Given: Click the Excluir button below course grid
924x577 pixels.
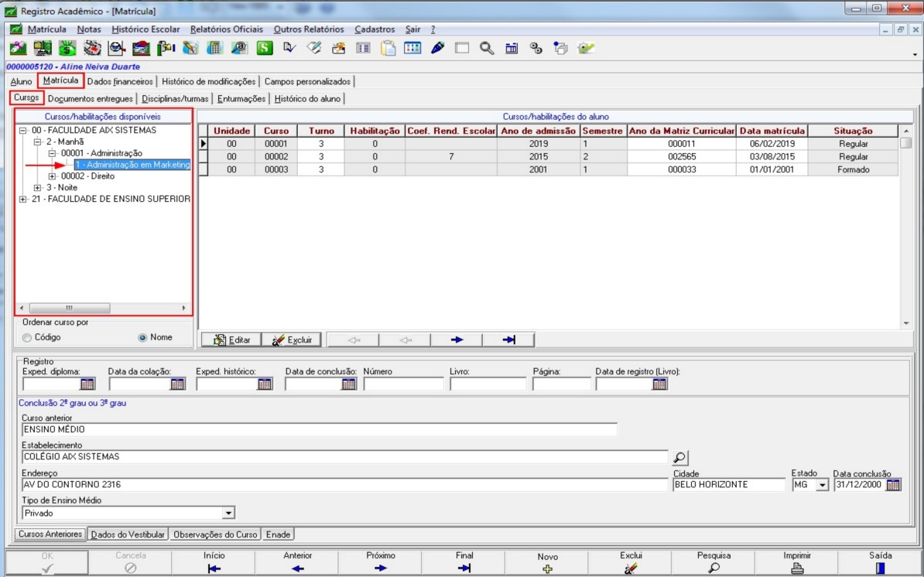Looking at the screenshot, I should [293, 340].
